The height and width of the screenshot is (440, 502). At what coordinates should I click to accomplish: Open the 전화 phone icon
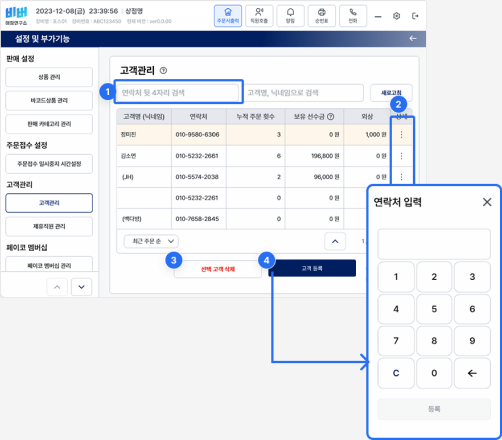[353, 16]
